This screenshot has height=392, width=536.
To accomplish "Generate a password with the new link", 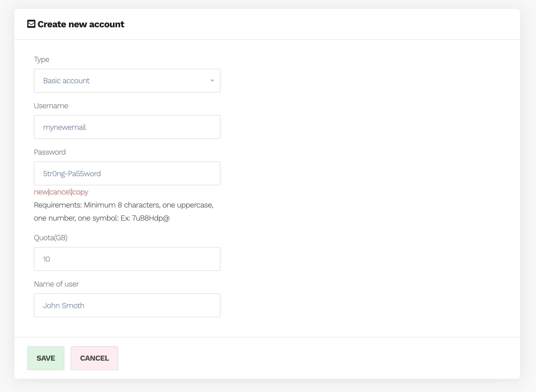I will pyautogui.click(x=41, y=192).
